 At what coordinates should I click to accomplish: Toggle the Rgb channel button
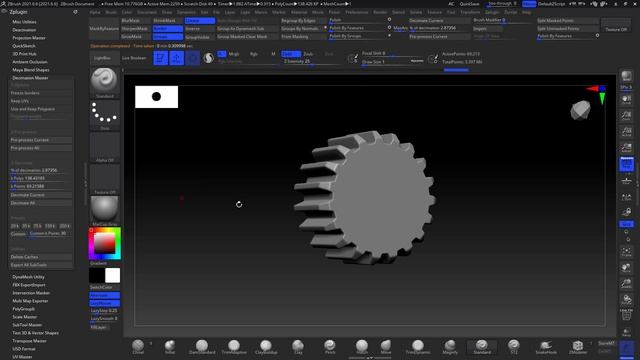(x=254, y=54)
